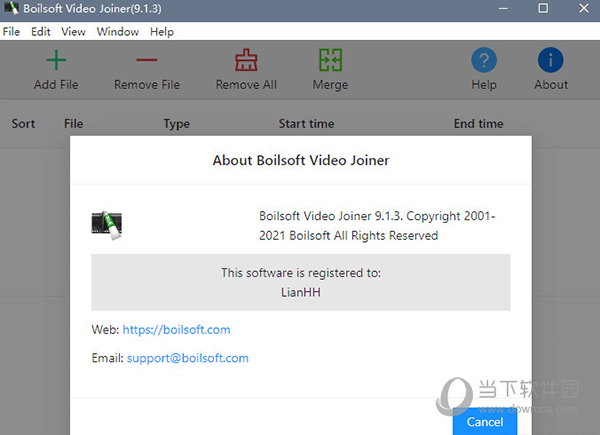600x435 pixels.
Task: Click the Type column header
Action: [x=176, y=124]
